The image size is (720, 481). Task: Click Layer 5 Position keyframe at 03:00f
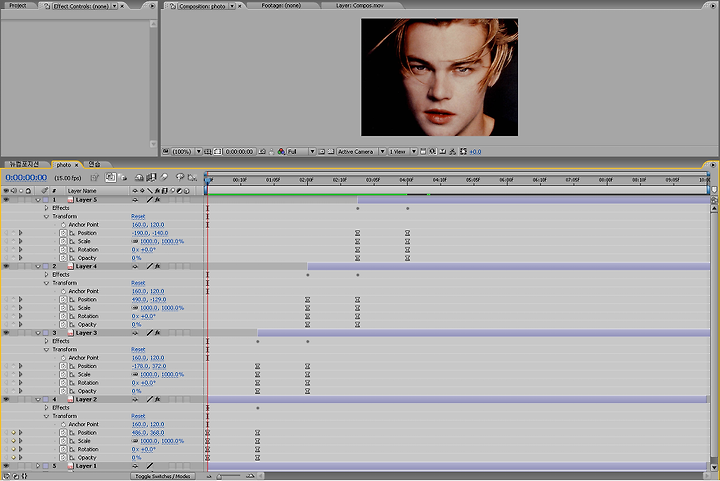tap(358, 233)
